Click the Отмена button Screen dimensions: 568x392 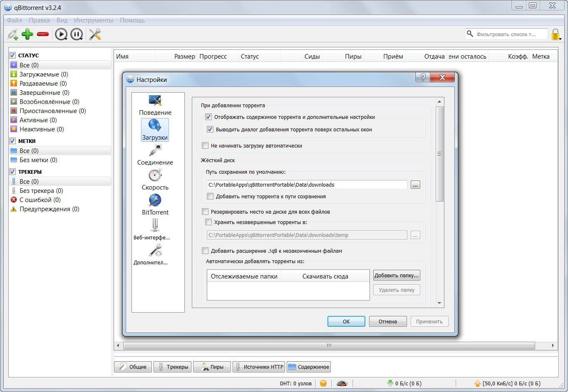coord(388,321)
